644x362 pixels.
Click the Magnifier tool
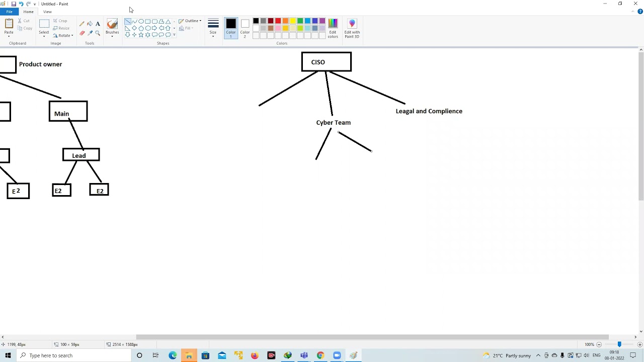pyautogui.click(x=98, y=33)
